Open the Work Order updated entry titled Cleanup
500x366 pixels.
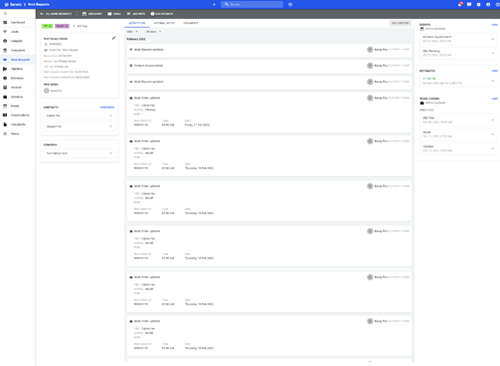(x=269, y=112)
